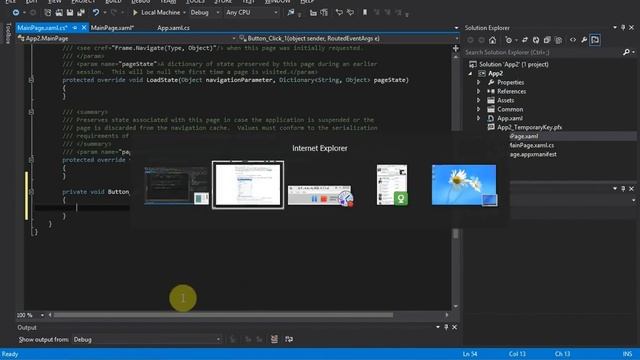Click the Toggle Bookmark toolbar icon
The width and height of the screenshot is (640, 360).
(365, 13)
